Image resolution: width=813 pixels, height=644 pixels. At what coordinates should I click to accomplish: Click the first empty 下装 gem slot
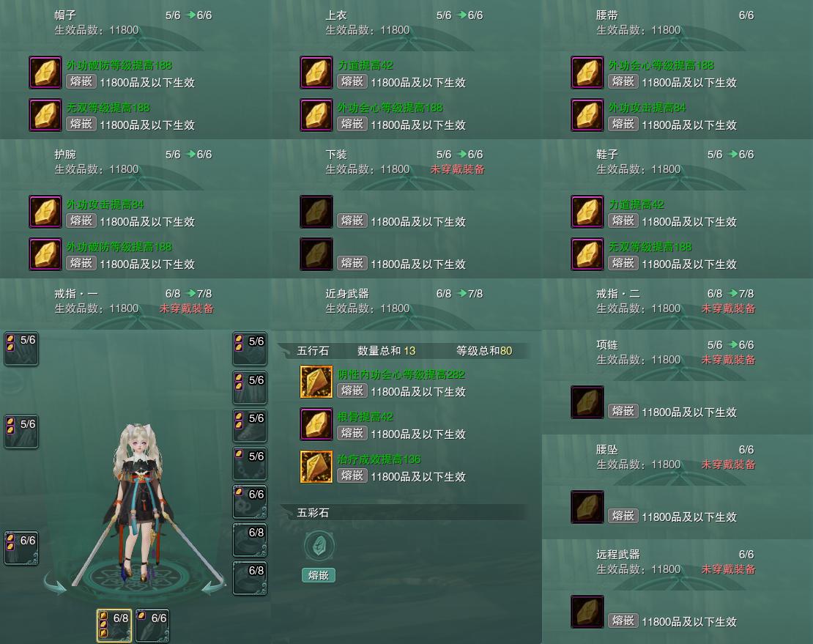(316, 212)
